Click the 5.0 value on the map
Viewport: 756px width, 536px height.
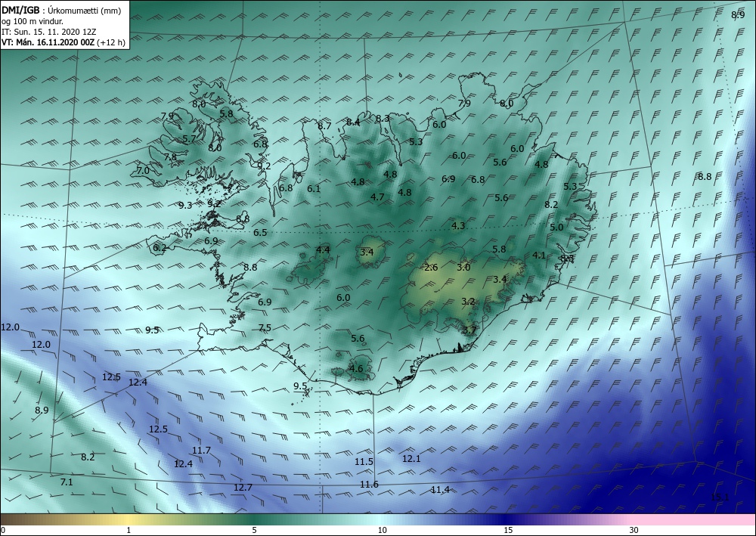tap(556, 228)
